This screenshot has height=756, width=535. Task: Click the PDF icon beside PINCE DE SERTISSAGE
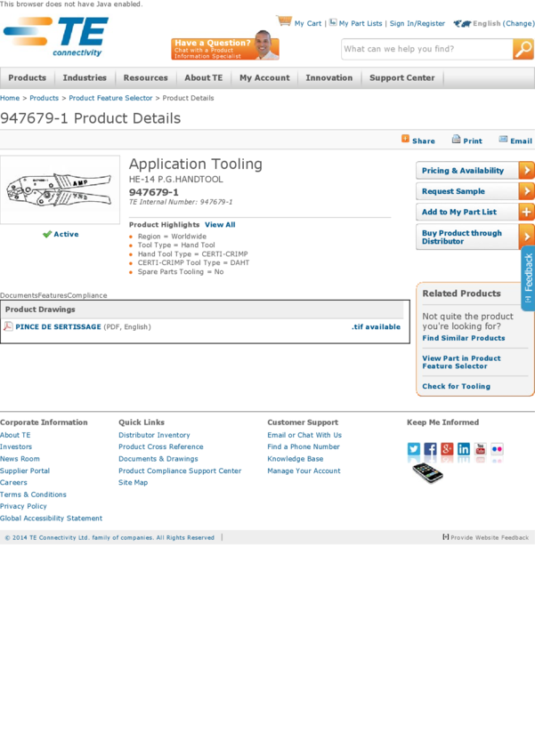click(8, 326)
